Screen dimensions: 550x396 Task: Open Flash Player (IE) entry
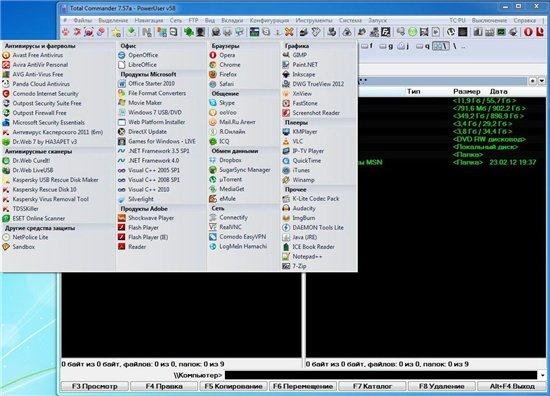[x=143, y=237]
